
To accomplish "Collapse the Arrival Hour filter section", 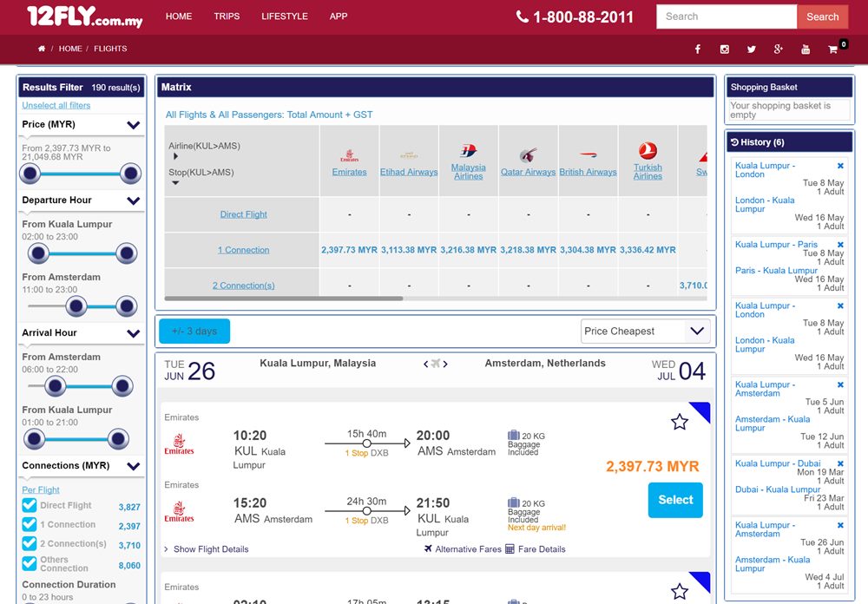I will 134,333.
